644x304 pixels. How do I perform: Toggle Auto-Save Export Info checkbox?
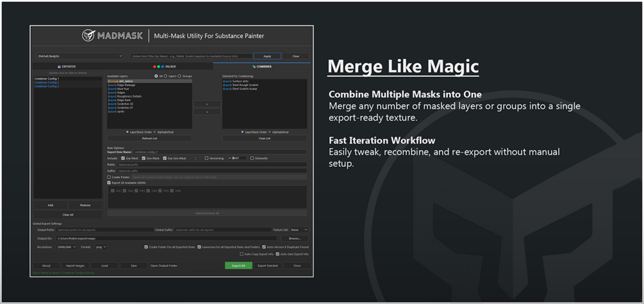pos(277,254)
